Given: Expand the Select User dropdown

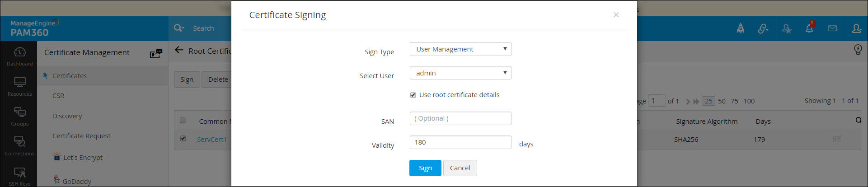Looking at the screenshot, I should tap(460, 73).
